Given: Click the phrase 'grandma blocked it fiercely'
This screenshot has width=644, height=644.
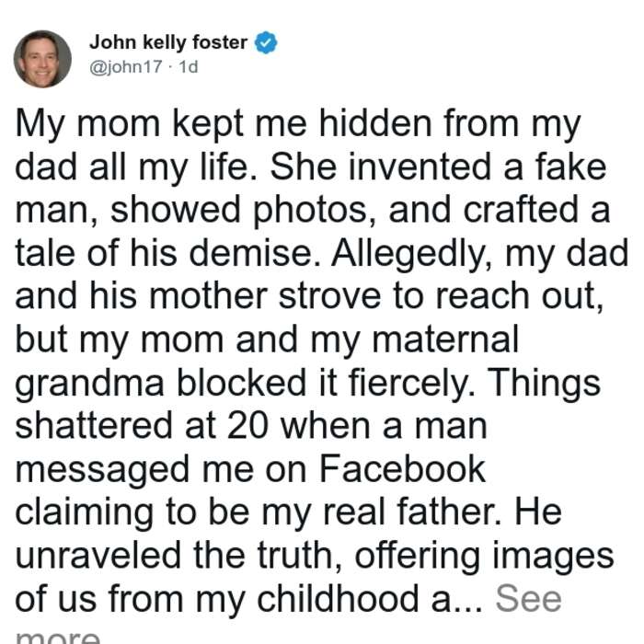Looking at the screenshot, I should pos(242,384).
